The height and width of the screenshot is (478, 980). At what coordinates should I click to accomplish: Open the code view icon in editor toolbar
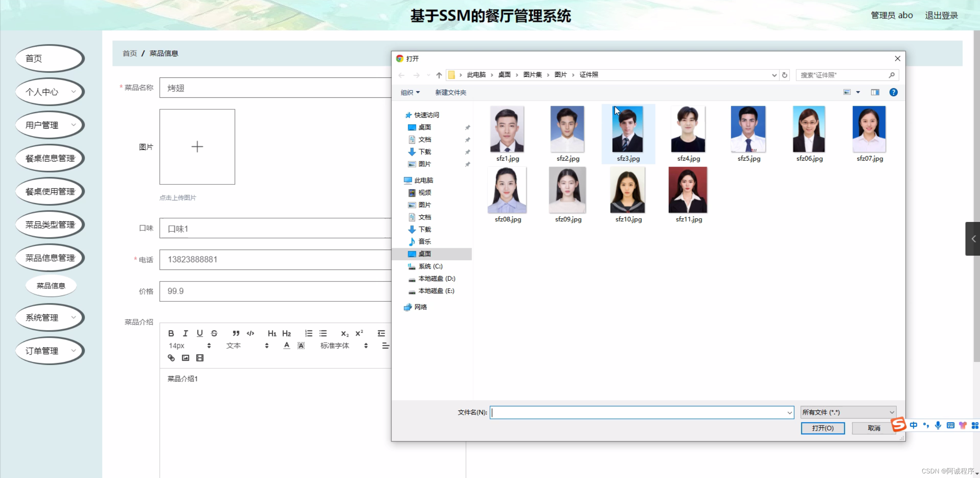(250, 333)
